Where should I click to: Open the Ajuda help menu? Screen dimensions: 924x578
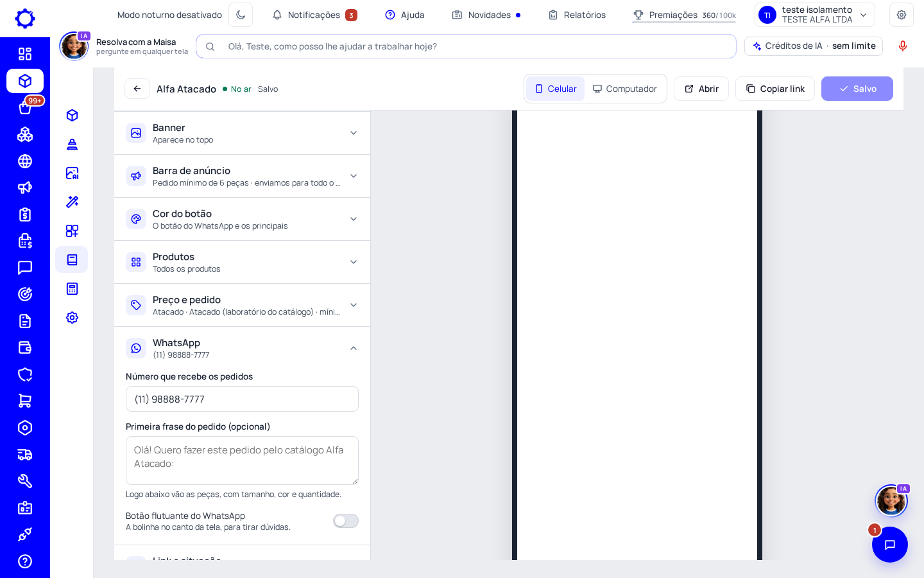(x=405, y=15)
